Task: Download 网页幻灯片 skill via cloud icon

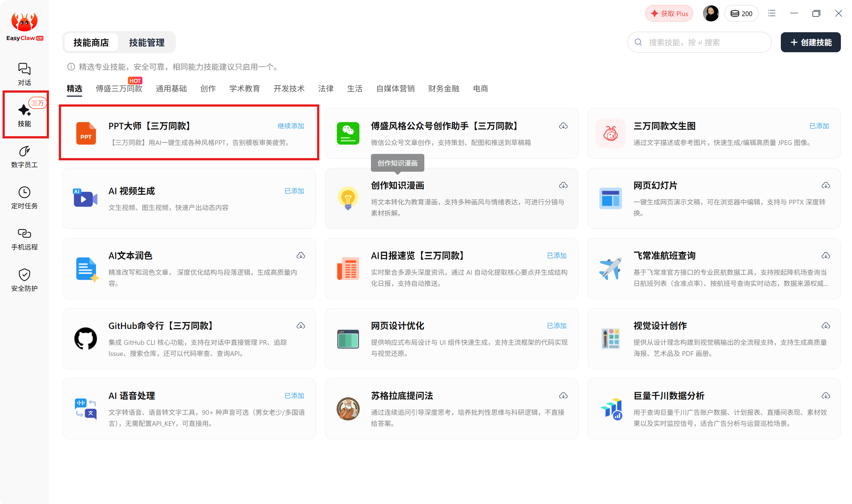Action: 826,185
